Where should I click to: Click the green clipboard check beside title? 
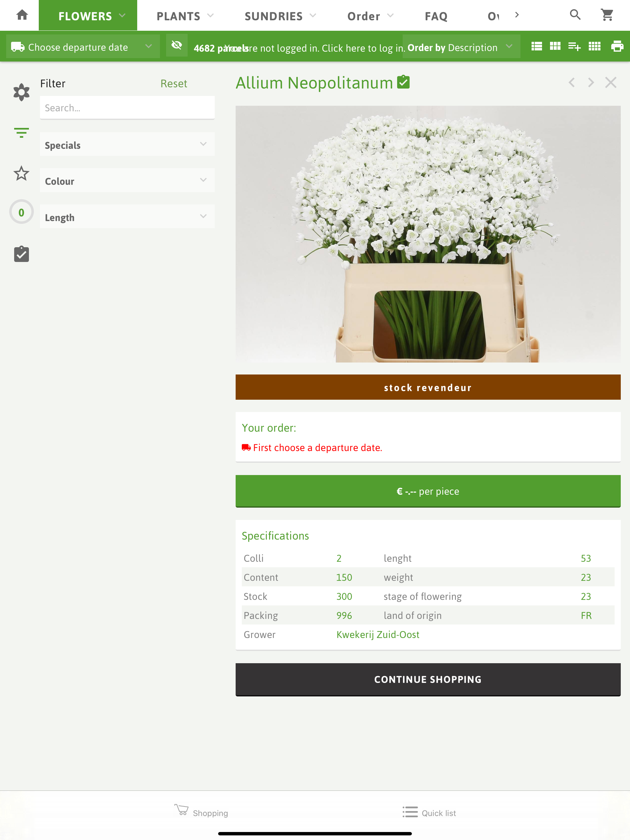[403, 82]
